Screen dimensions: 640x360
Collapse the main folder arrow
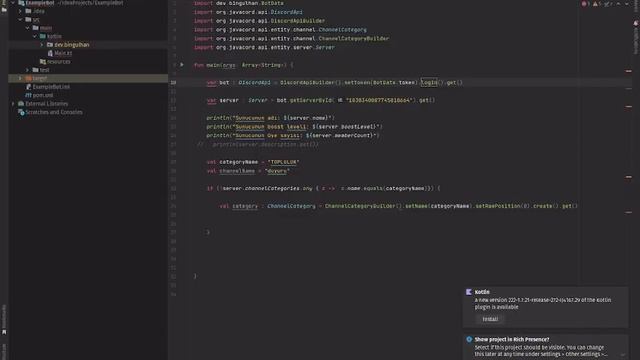pyautogui.click(x=28, y=28)
